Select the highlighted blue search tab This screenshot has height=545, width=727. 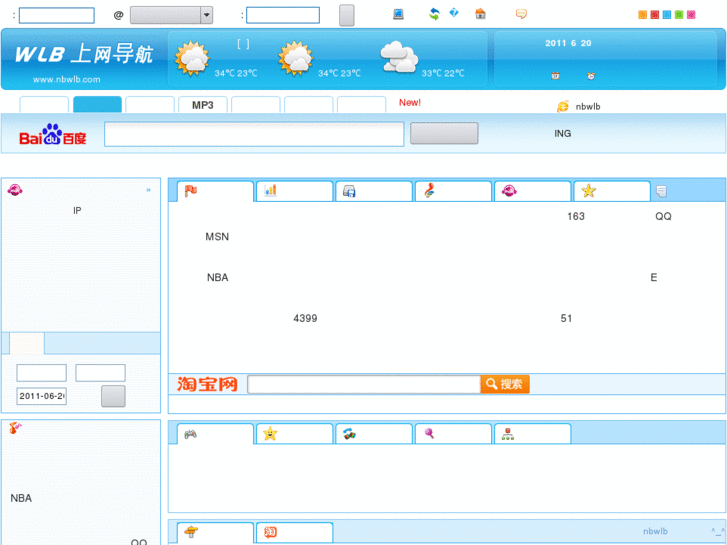click(97, 105)
